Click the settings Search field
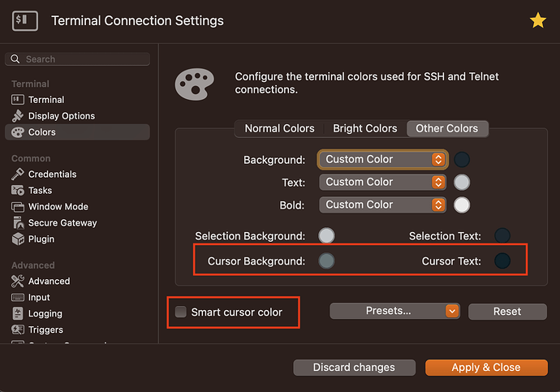This screenshot has height=392, width=560. (x=78, y=59)
